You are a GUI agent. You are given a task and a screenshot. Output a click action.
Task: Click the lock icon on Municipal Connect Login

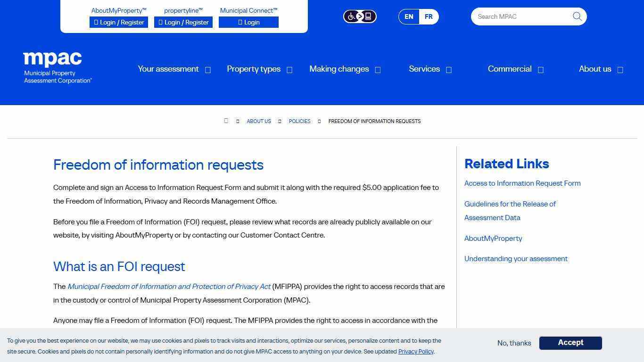pos(241,22)
